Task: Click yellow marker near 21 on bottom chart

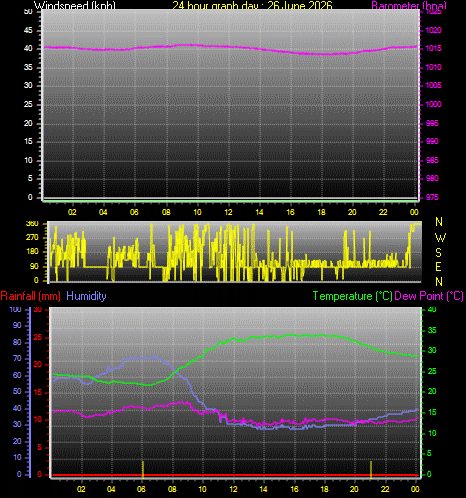Action: tap(371, 469)
